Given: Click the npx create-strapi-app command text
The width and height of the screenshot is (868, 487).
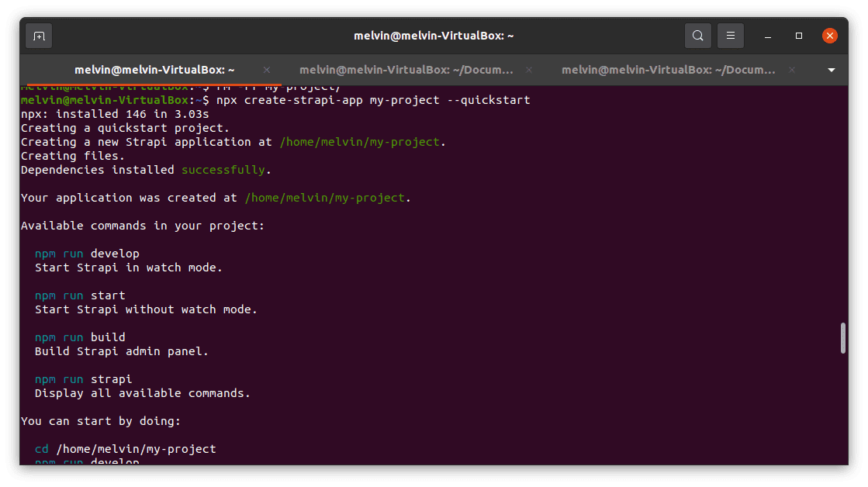Looking at the screenshot, I should pos(373,100).
